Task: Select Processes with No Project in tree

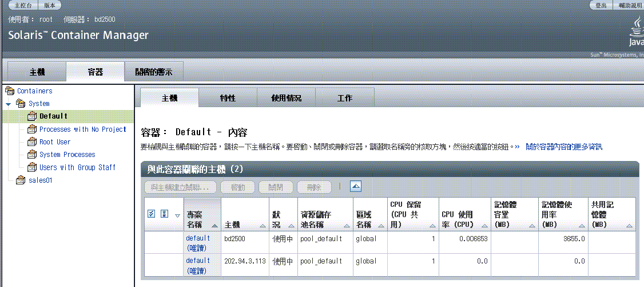Action: pyautogui.click(x=83, y=129)
